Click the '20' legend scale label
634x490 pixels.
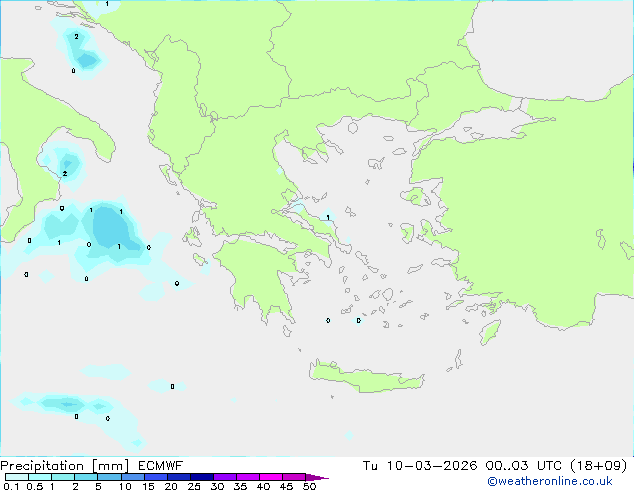click(171, 486)
